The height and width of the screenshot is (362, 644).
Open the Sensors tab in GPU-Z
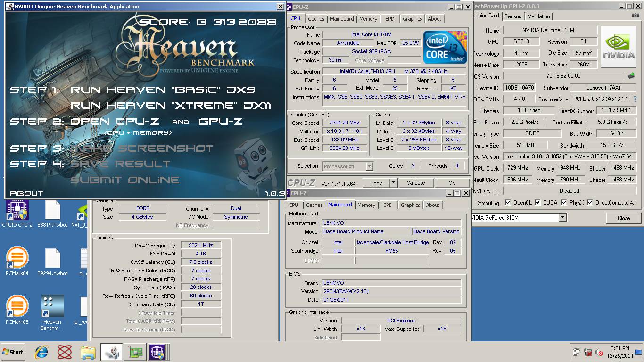pos(513,16)
